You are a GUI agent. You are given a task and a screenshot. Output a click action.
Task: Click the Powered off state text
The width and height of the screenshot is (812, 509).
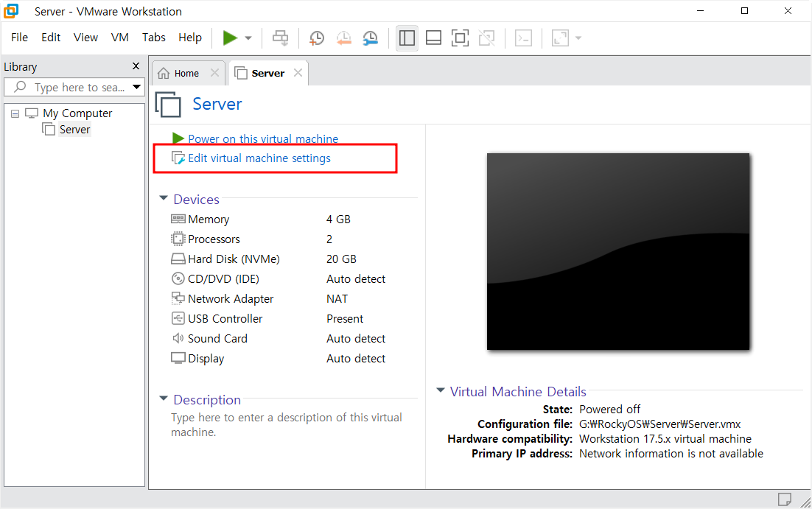[609, 409]
